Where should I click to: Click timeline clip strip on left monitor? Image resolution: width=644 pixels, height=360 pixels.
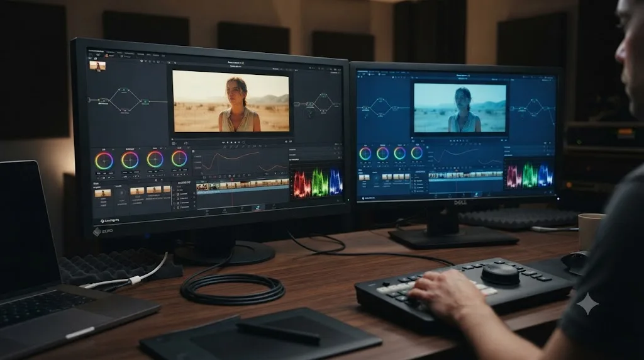coord(242,185)
